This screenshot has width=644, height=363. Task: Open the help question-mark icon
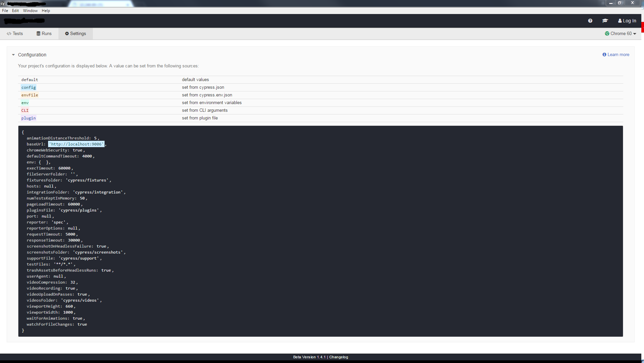click(x=590, y=21)
